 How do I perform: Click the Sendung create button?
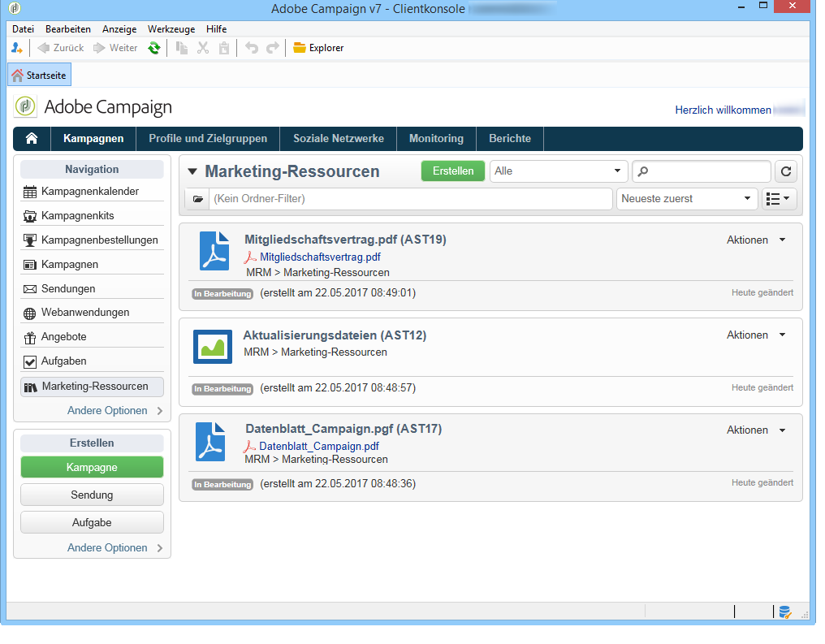click(x=92, y=495)
